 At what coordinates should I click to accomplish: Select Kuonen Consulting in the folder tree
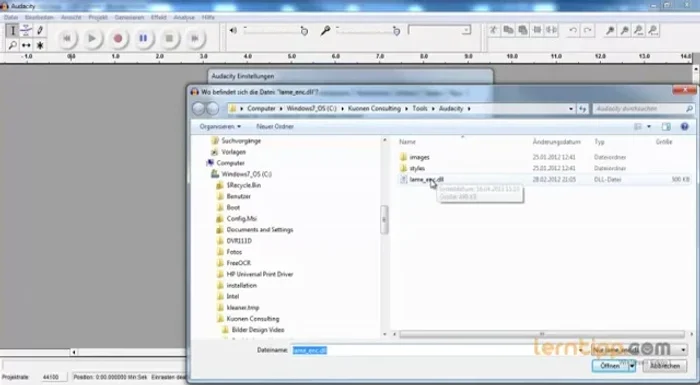253,319
